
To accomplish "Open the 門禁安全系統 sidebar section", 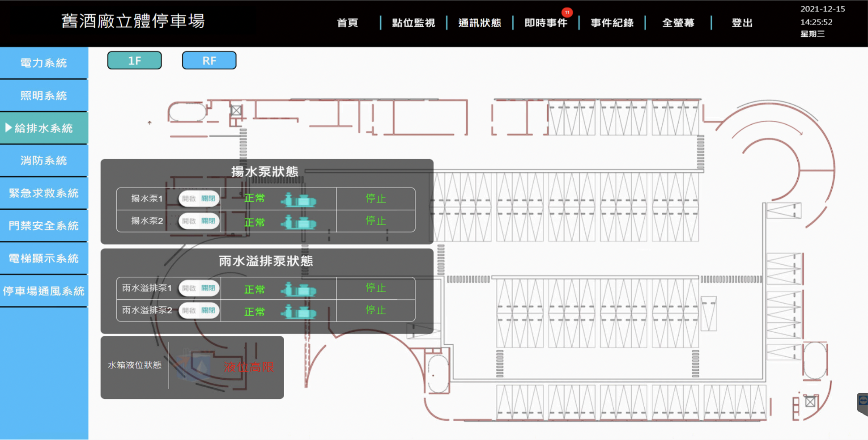I will click(44, 226).
